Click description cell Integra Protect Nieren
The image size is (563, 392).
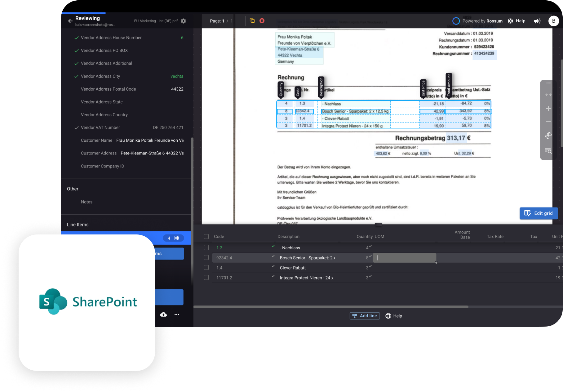(307, 278)
